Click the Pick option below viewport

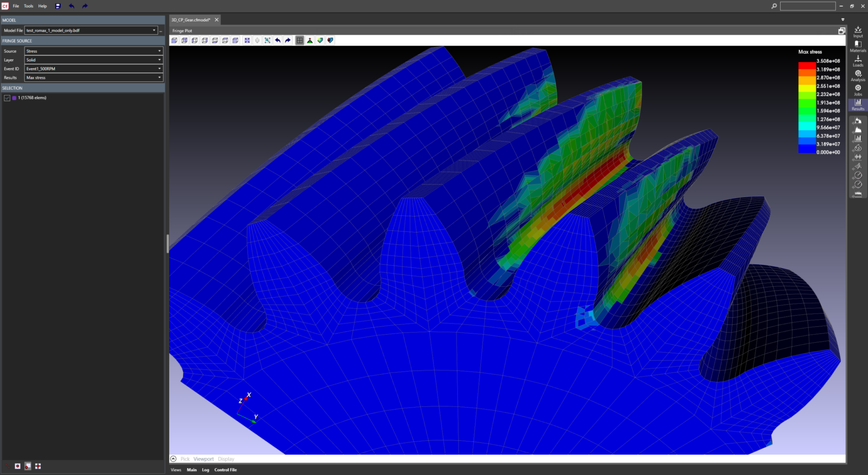[185, 459]
